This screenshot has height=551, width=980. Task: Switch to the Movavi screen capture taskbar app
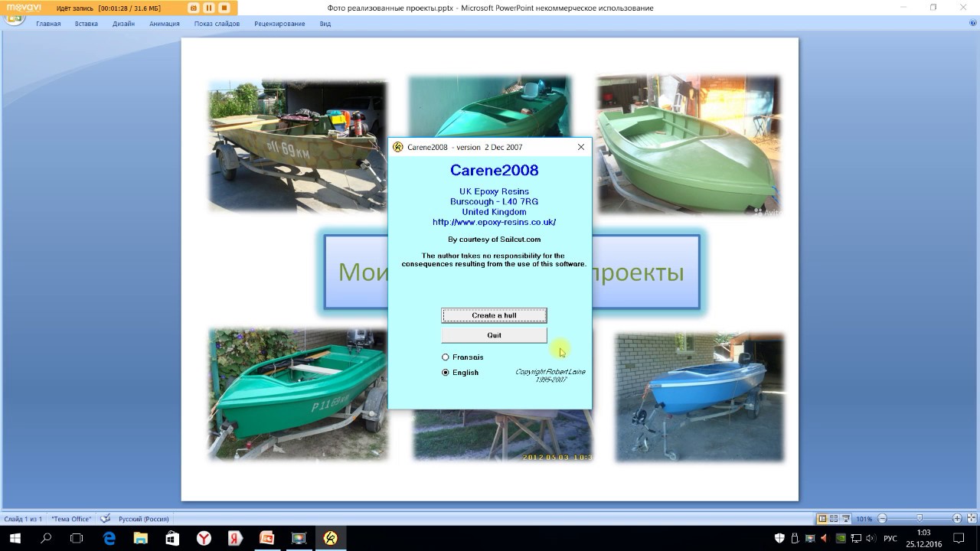tap(299, 538)
